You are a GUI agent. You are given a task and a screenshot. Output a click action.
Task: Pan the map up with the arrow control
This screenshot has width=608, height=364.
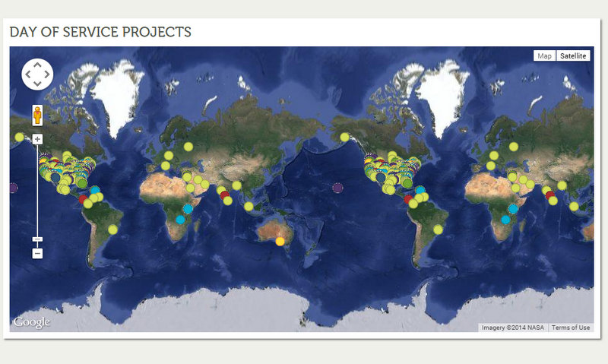point(37,65)
